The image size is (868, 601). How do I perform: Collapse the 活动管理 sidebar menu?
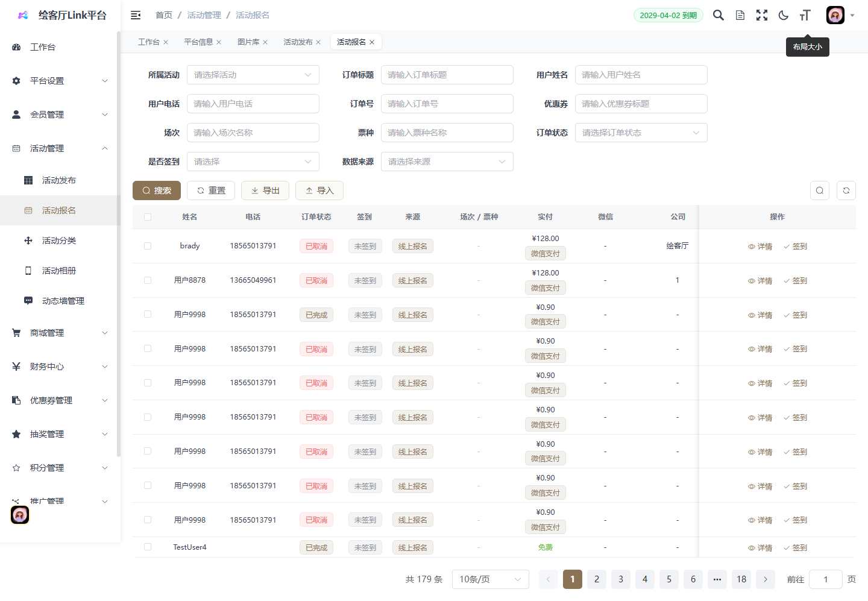coord(60,148)
